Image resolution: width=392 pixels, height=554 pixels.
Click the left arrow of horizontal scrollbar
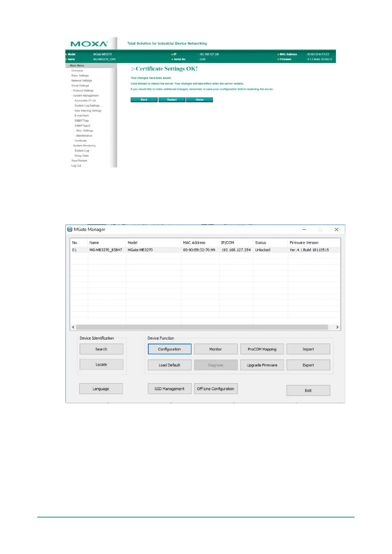73,327
